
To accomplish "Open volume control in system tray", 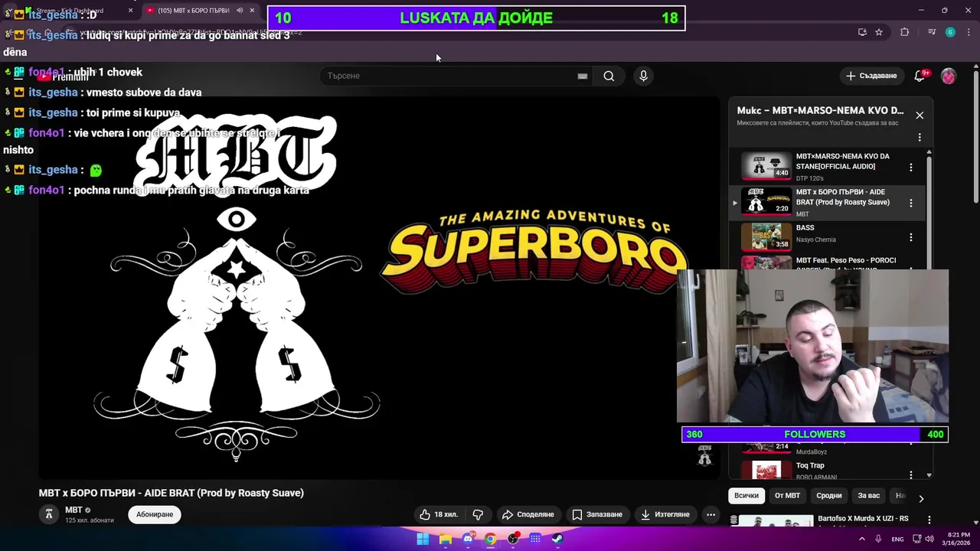I will (929, 539).
